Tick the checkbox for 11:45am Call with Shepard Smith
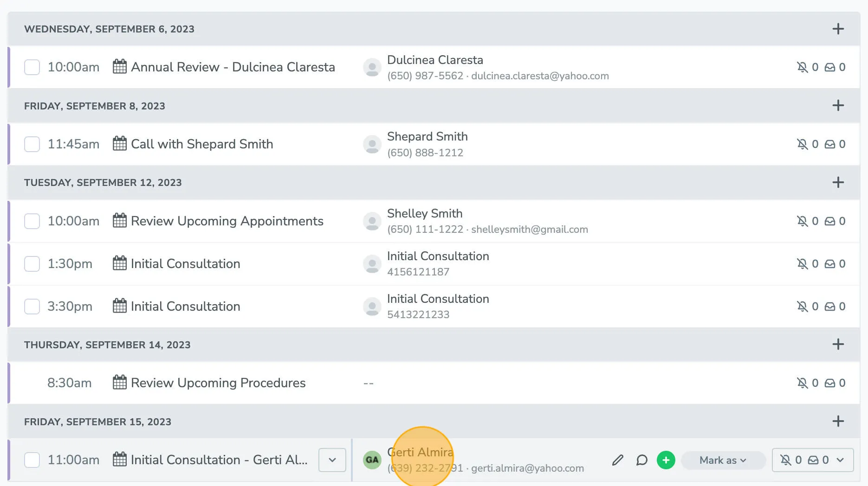Image resolution: width=868 pixels, height=486 pixels. click(x=32, y=144)
